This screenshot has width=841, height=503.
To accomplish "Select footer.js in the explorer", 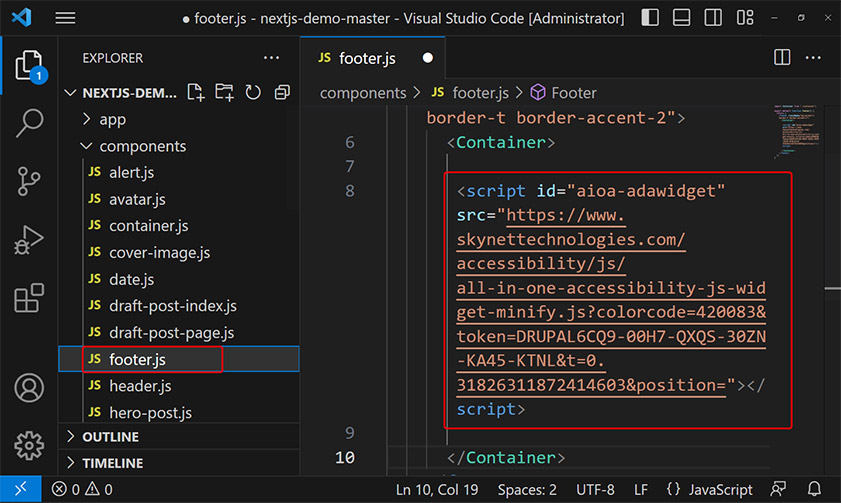I will click(178, 359).
